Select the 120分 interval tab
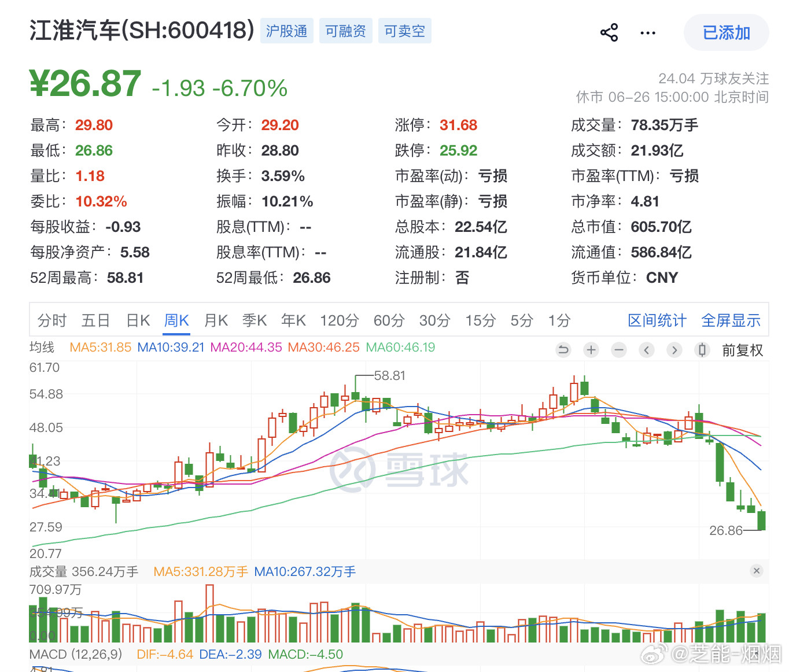 (340, 320)
